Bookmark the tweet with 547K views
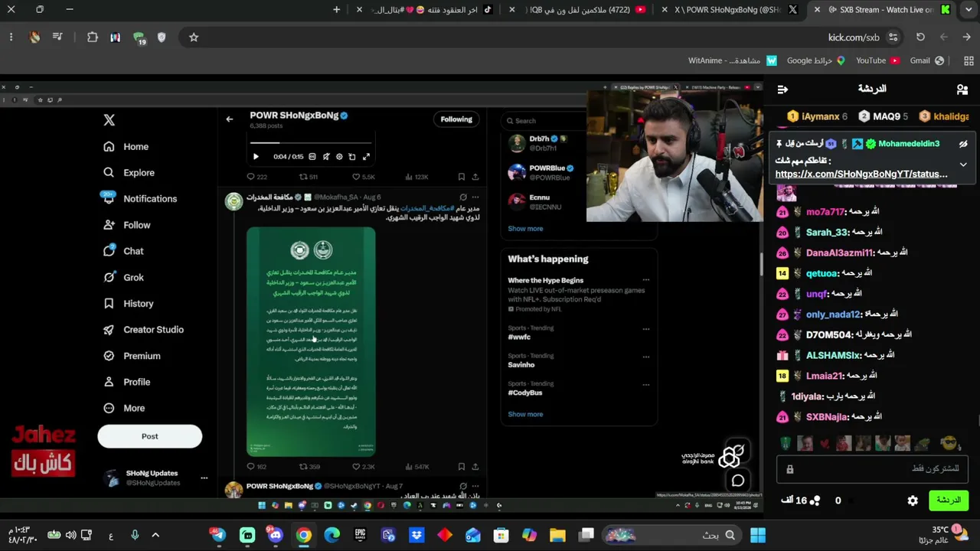This screenshot has height=551, width=980. 461,467
